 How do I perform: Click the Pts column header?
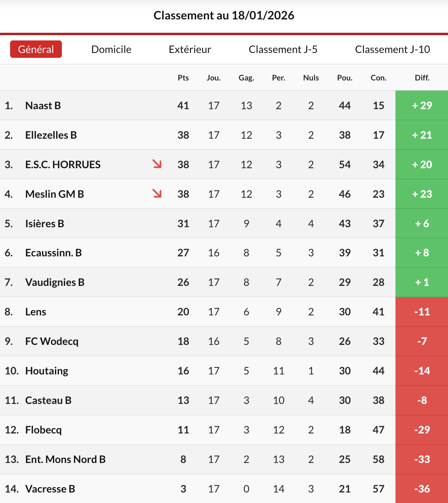183,78
